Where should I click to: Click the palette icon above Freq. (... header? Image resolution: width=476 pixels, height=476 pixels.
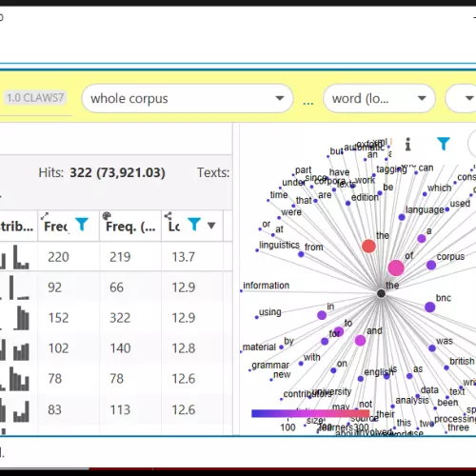click(x=107, y=216)
